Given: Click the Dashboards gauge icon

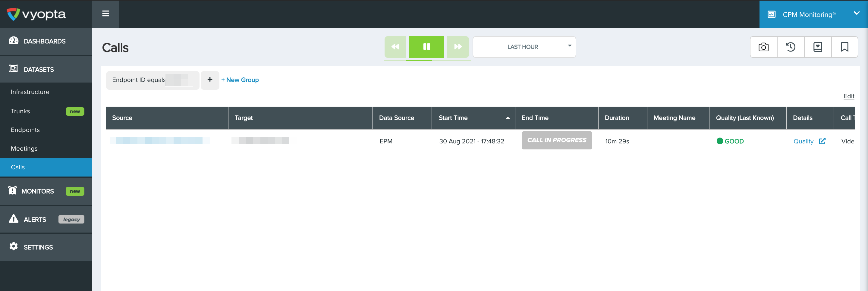Looking at the screenshot, I should tap(14, 40).
